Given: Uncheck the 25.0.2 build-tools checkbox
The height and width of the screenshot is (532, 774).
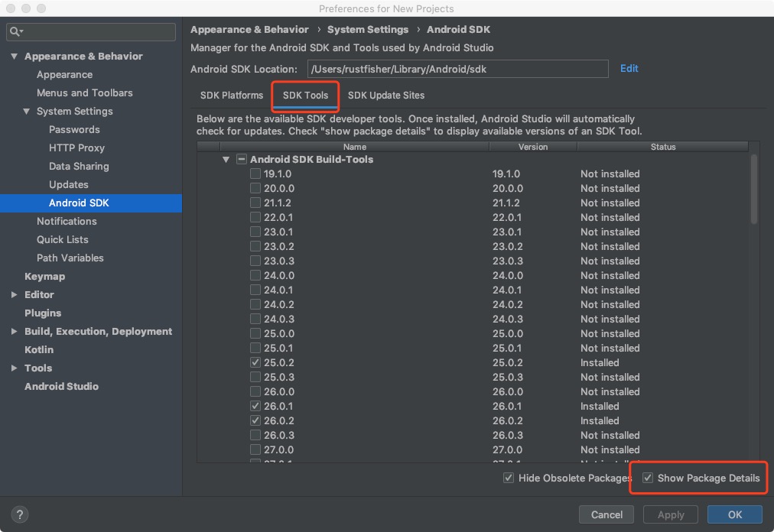Looking at the screenshot, I should click(x=255, y=363).
